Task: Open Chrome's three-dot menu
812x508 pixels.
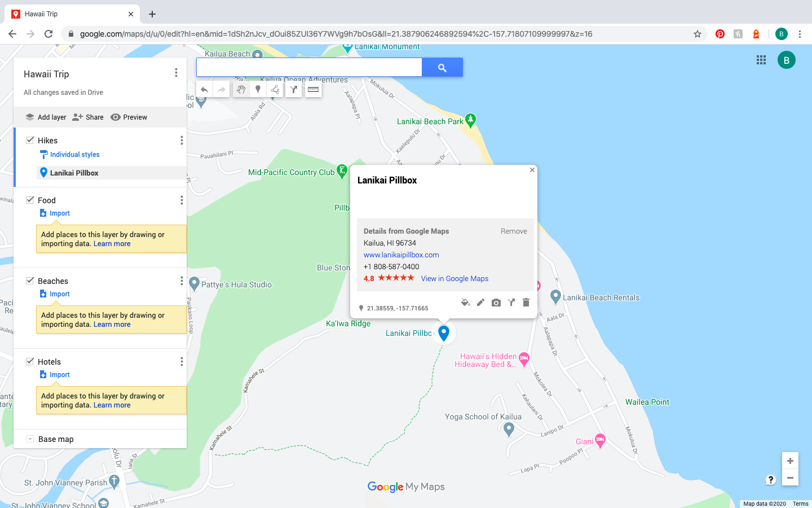Action: coord(800,34)
